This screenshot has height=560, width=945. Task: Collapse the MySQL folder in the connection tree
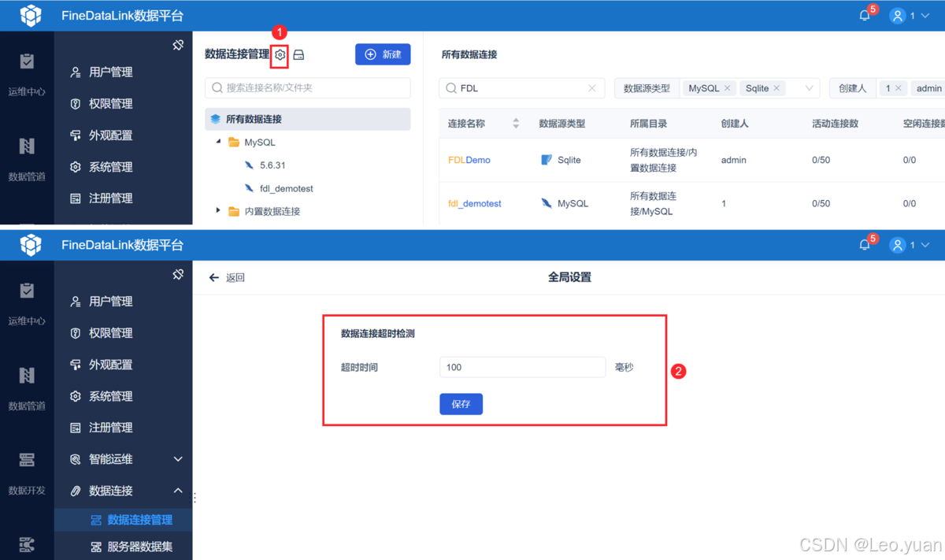218,143
